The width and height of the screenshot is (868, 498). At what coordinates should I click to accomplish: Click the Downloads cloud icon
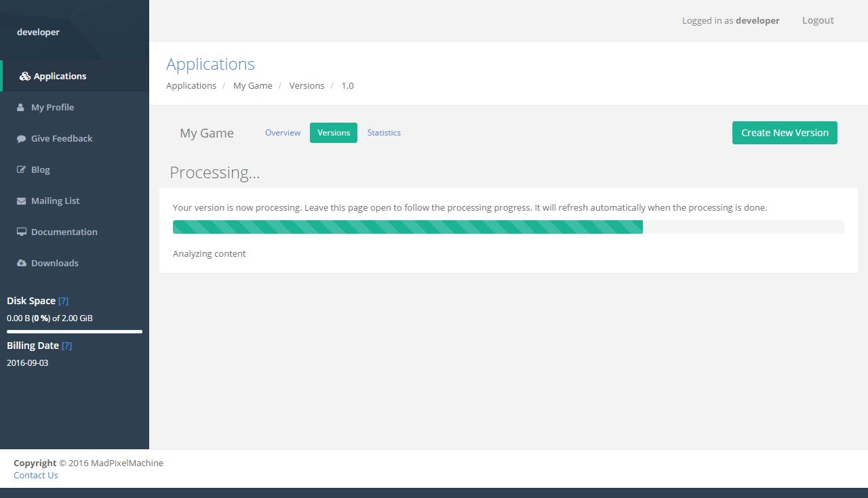(21, 263)
